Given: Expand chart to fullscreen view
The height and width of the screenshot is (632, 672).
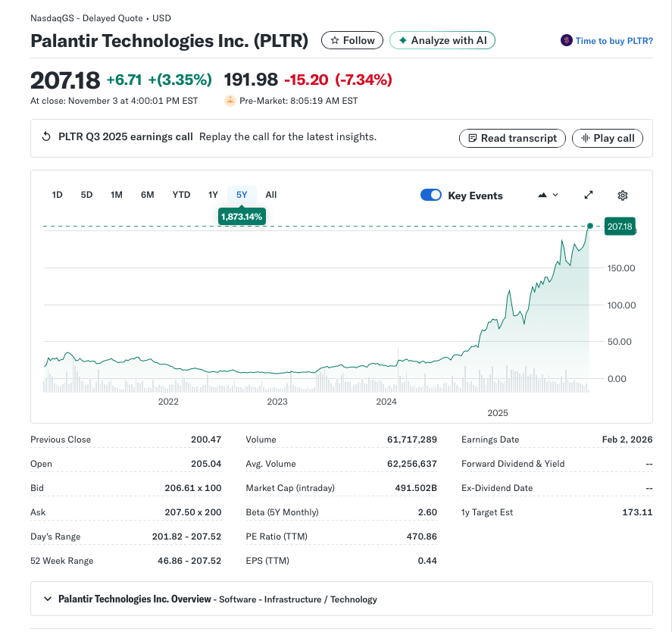Looking at the screenshot, I should tap(589, 196).
